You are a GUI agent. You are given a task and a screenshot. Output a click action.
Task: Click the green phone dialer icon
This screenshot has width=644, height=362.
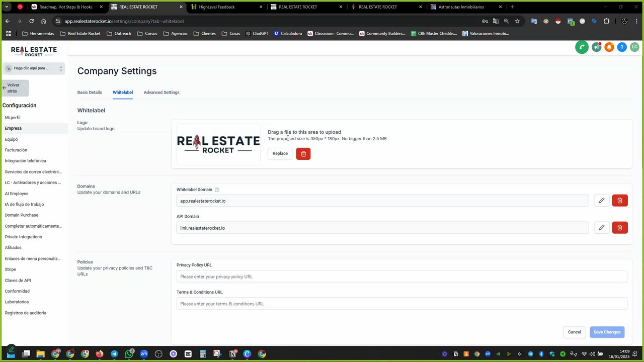582,47
